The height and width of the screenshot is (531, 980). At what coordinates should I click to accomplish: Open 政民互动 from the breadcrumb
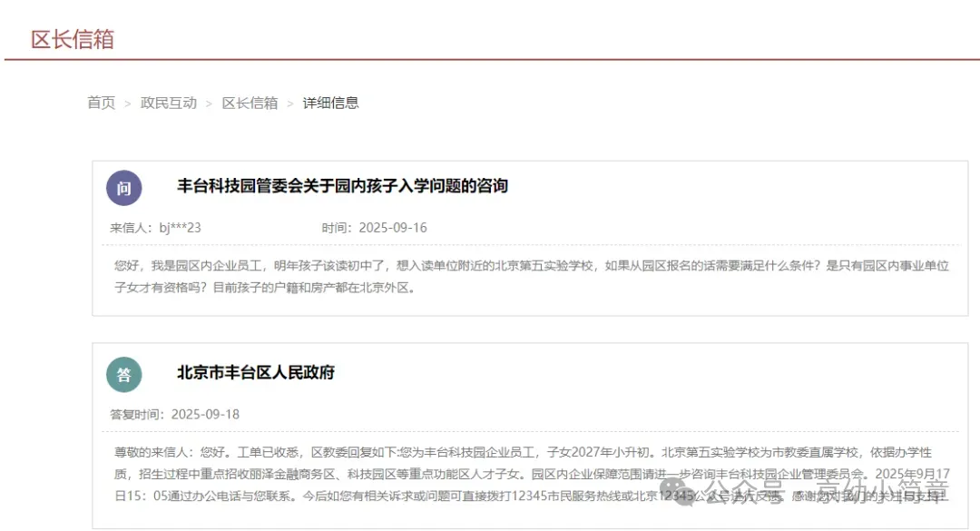(169, 103)
